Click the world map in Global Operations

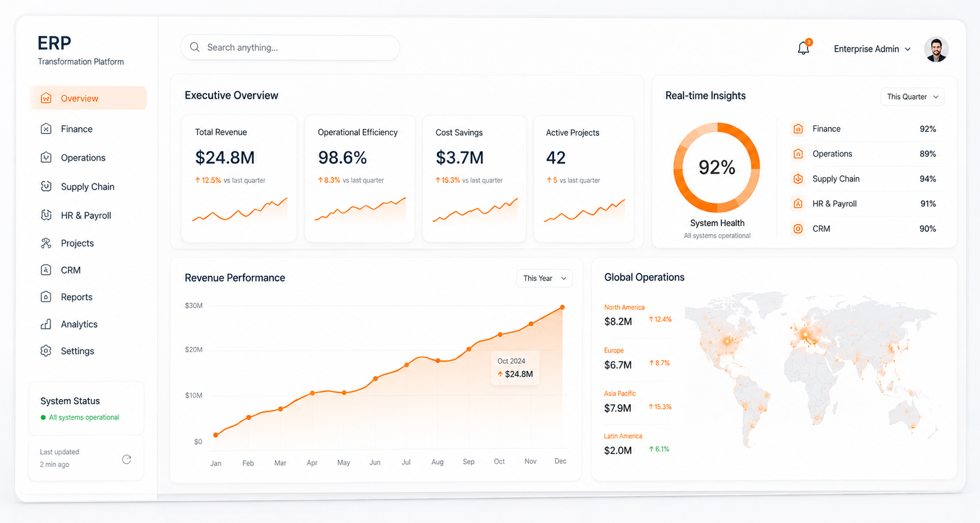point(812,369)
